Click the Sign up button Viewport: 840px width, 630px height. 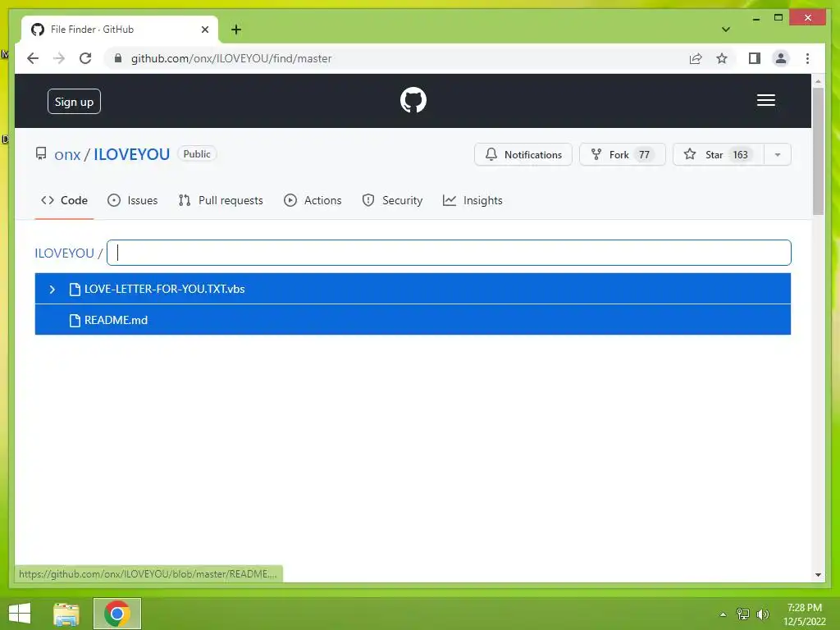(74, 101)
